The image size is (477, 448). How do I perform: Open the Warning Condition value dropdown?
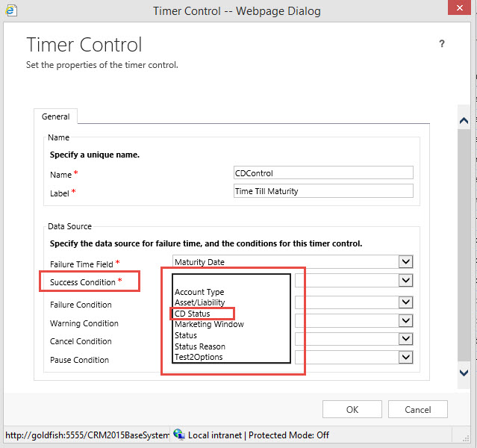click(405, 321)
